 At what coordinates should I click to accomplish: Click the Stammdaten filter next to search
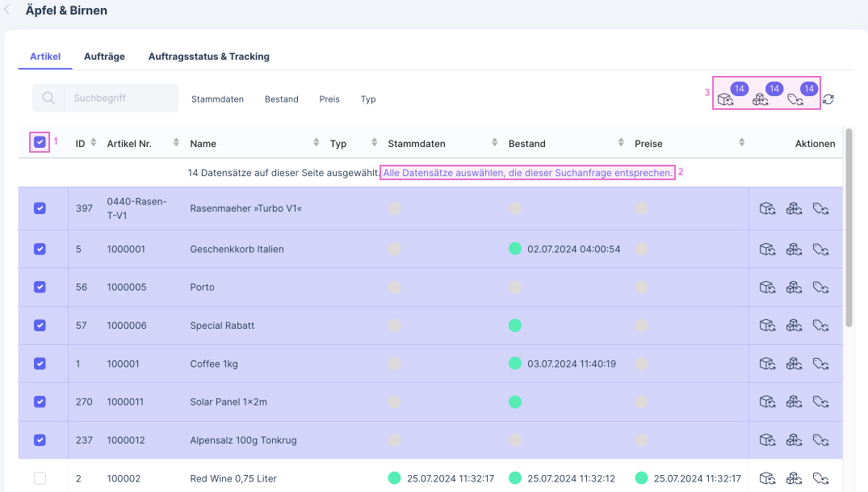(217, 99)
